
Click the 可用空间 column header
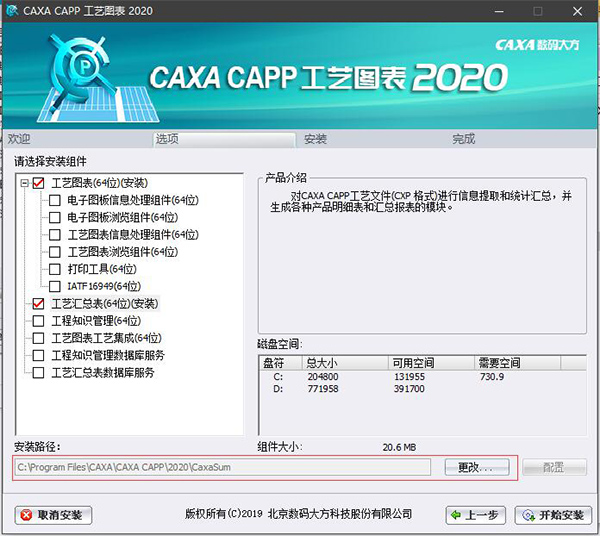click(431, 363)
